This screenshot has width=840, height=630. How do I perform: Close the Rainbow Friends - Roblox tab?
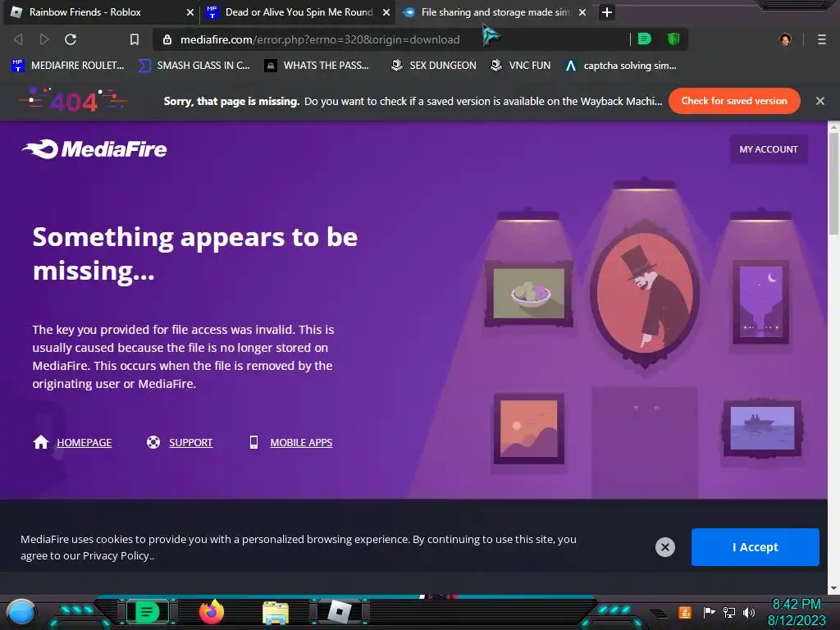189,12
